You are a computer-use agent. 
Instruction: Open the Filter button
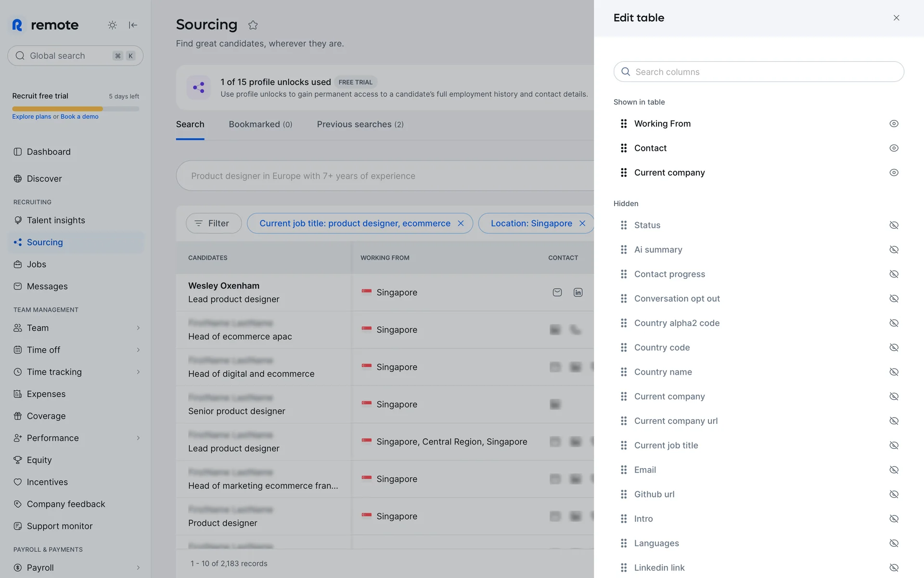[x=214, y=223]
